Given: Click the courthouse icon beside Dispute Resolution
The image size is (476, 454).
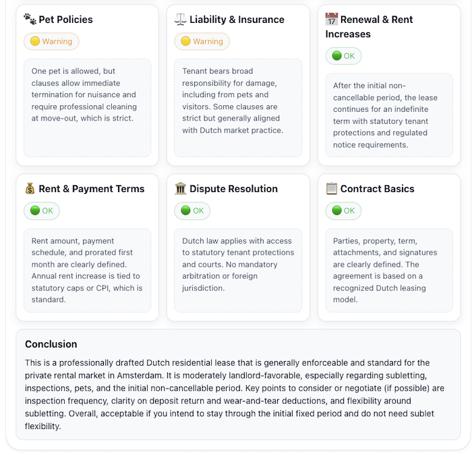Looking at the screenshot, I should pos(181,189).
